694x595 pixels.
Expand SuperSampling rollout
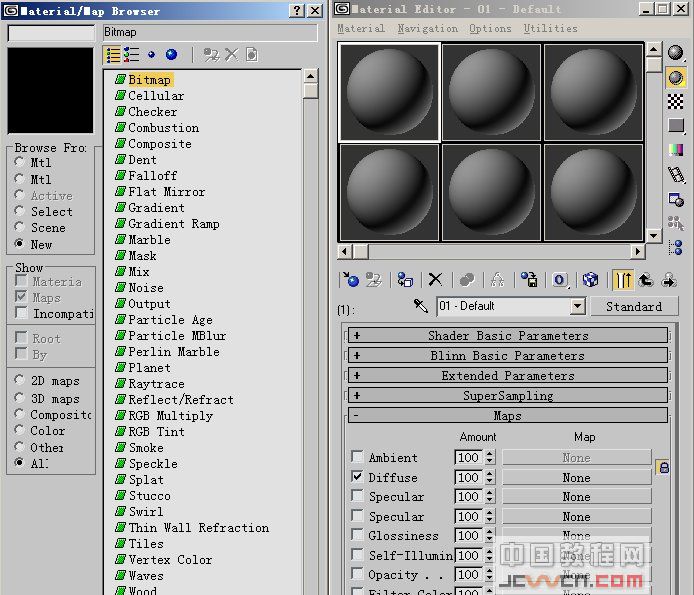[508, 395]
